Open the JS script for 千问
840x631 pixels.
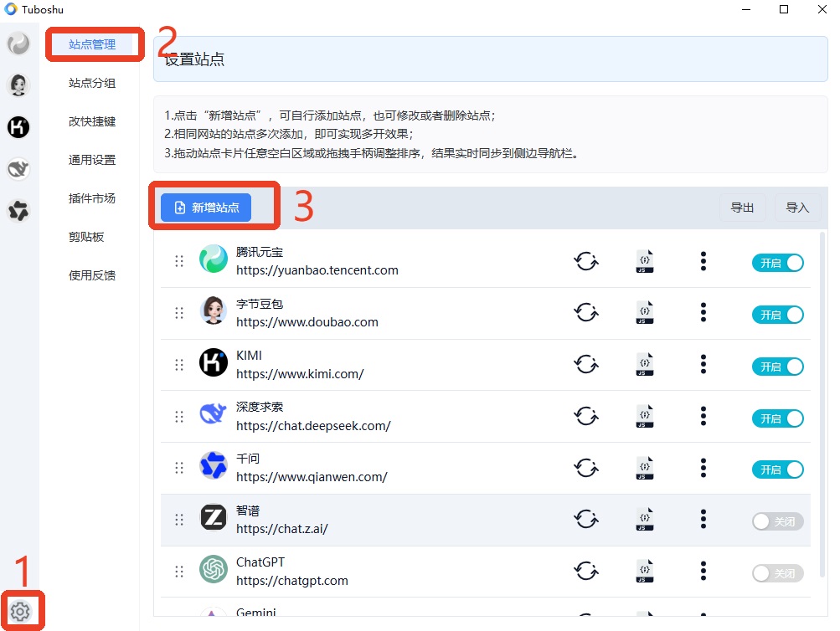coord(645,468)
